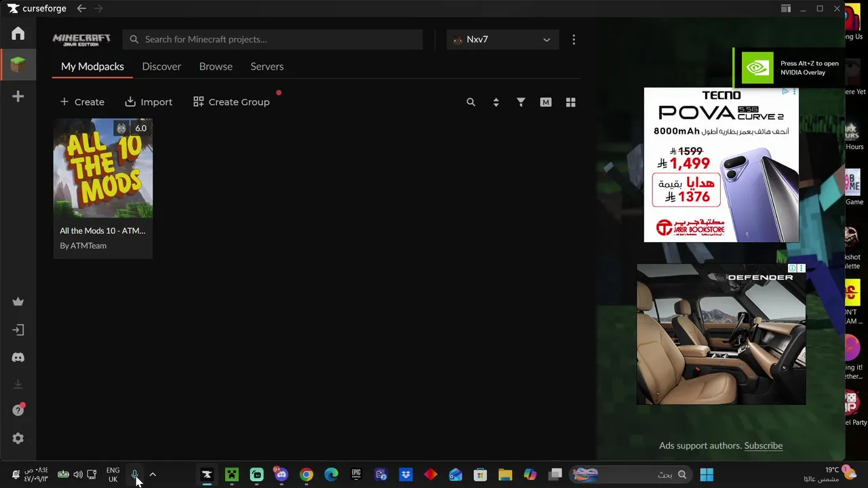
Task: Click the Minecraft Java Edition logo
Action: click(x=81, y=39)
